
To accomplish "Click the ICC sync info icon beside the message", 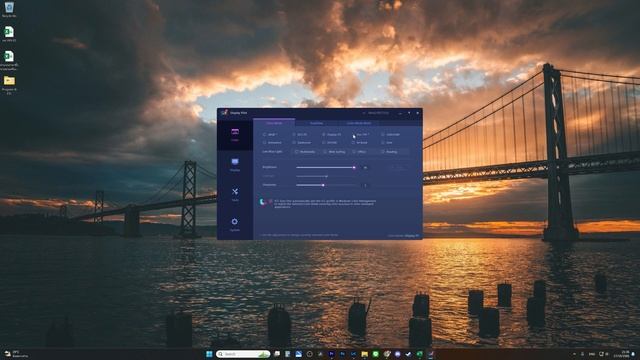I will click(265, 202).
